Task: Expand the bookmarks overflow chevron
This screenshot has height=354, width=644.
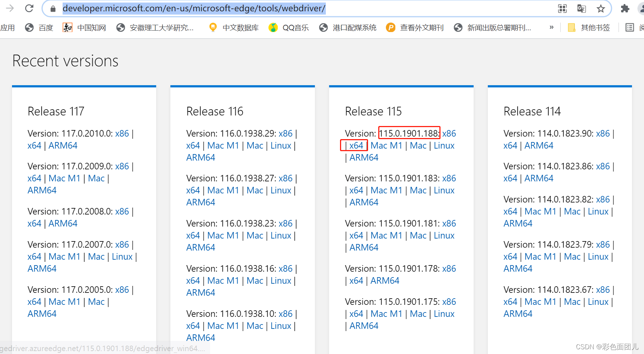Action: point(552,27)
